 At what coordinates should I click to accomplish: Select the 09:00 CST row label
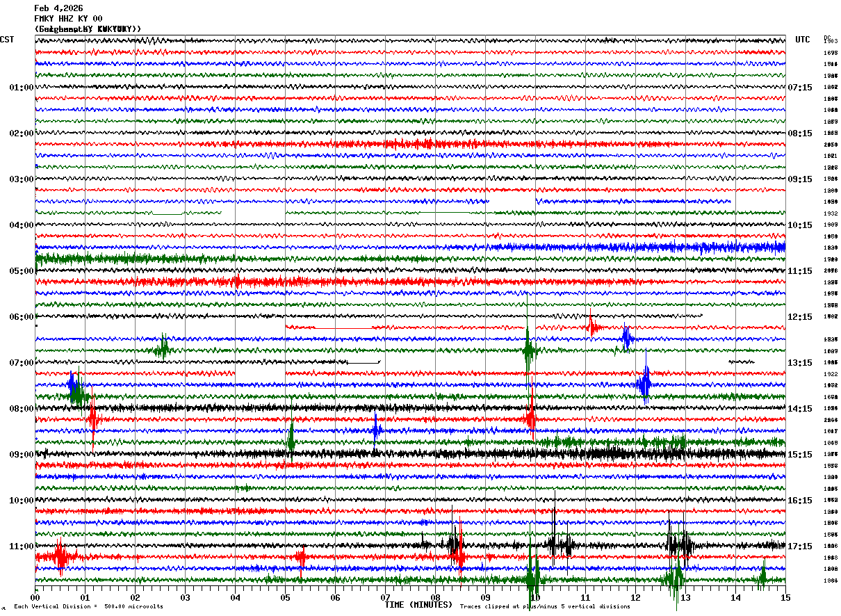[x=21, y=455]
